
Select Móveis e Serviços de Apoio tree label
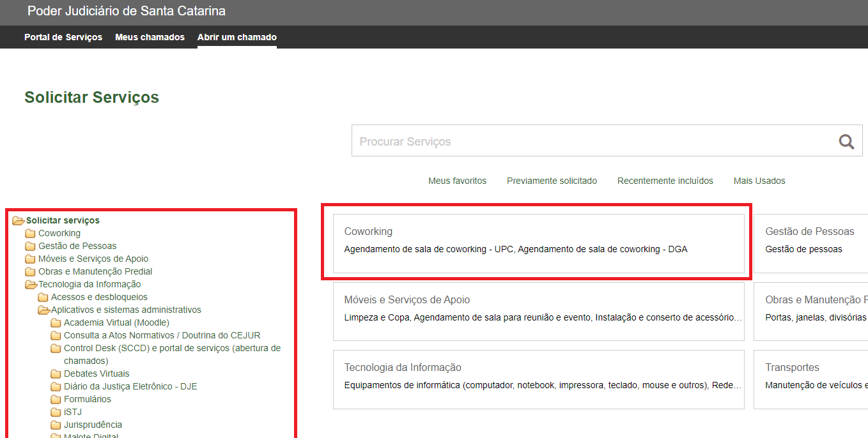[93, 259]
